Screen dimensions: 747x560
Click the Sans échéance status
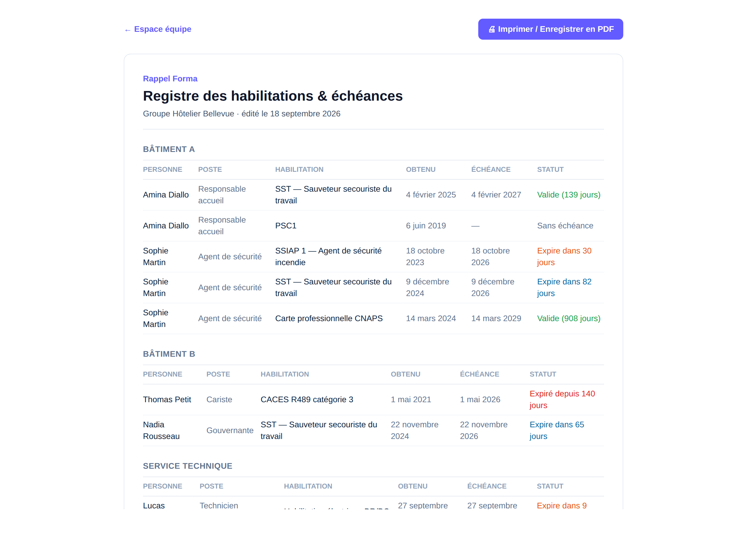(x=565, y=226)
